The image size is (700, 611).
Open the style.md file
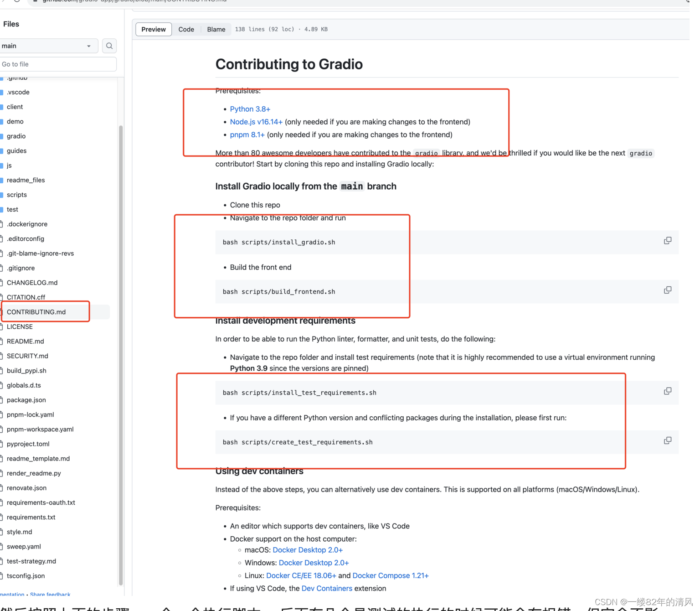pos(19,532)
